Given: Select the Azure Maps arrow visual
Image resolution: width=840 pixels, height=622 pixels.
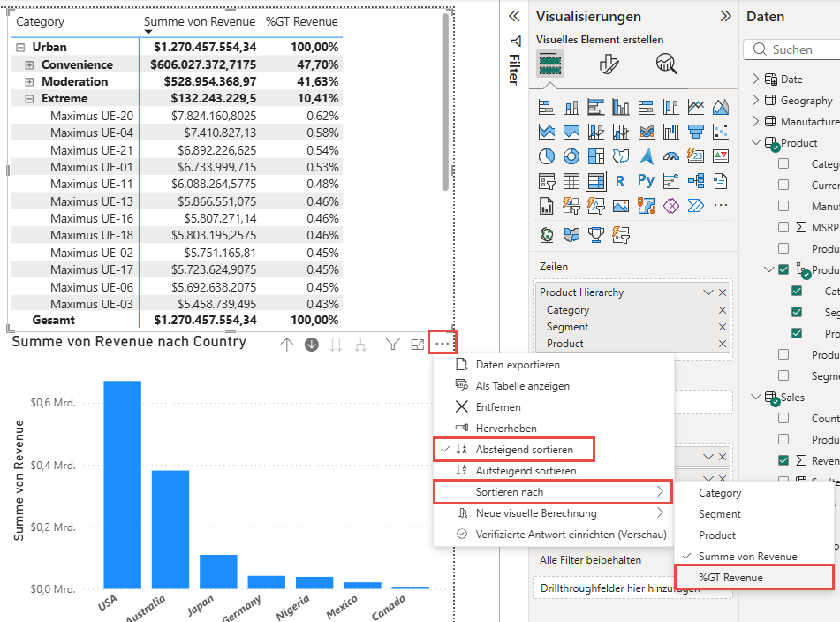Looking at the screenshot, I should [646, 156].
